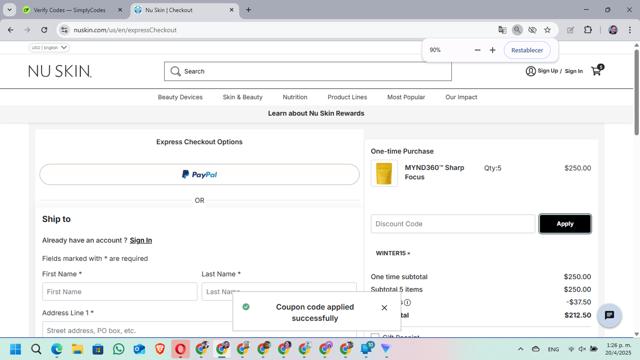The image size is (640, 360).
Task: Focus the First Name field
Action: (120, 291)
